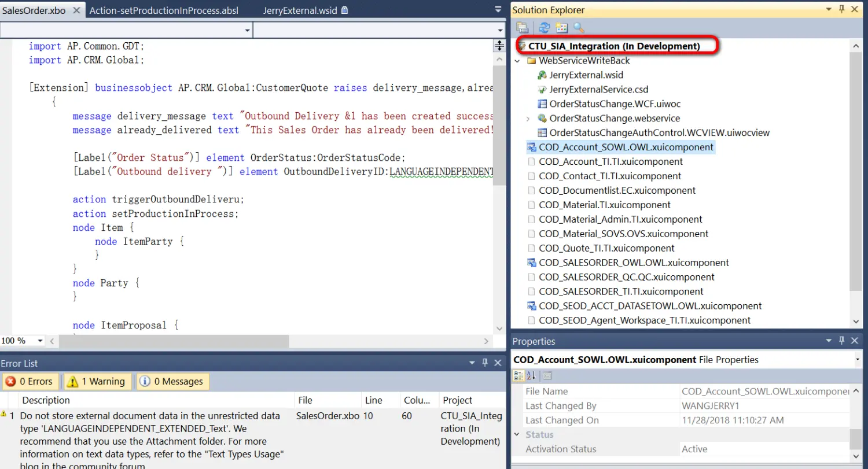This screenshot has width=868, height=469.
Task: Pin the Solution Explorer panel
Action: pos(841,9)
